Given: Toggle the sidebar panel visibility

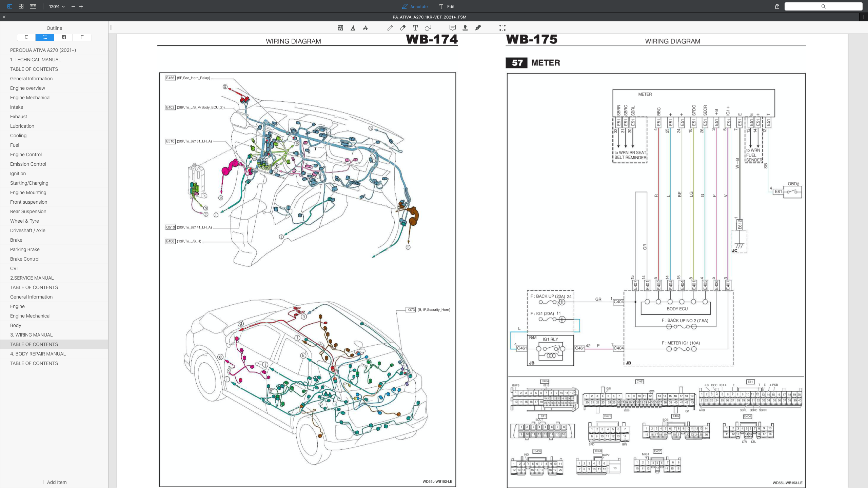Looking at the screenshot, I should (x=9, y=6).
